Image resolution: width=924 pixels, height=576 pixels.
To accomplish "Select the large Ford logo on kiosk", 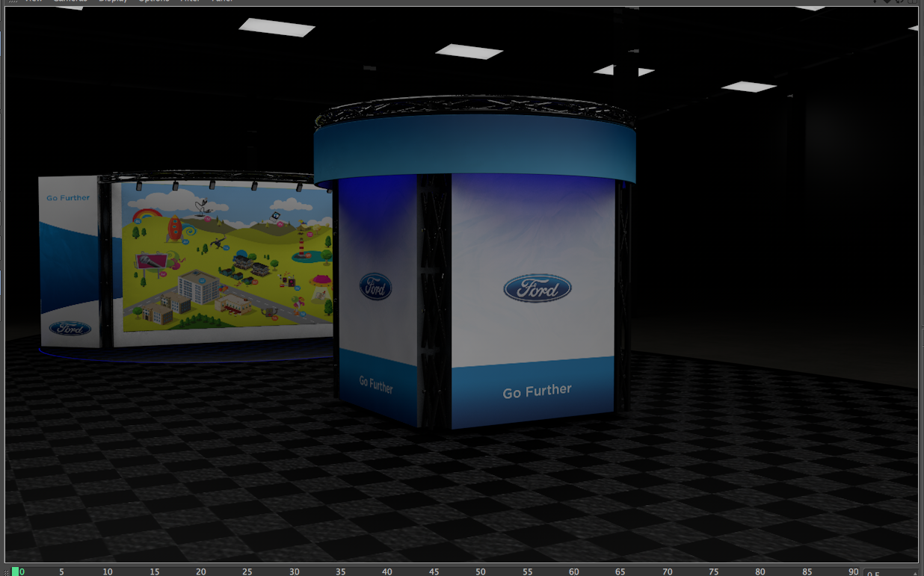I will pyautogui.click(x=537, y=288).
